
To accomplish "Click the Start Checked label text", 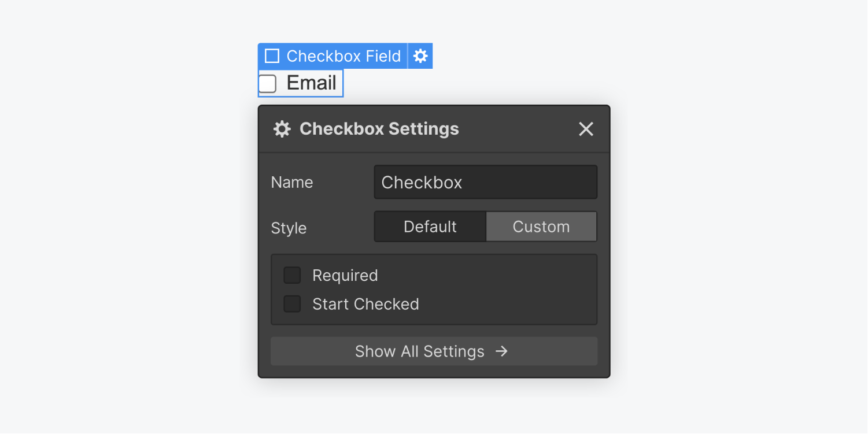I will pos(365,304).
